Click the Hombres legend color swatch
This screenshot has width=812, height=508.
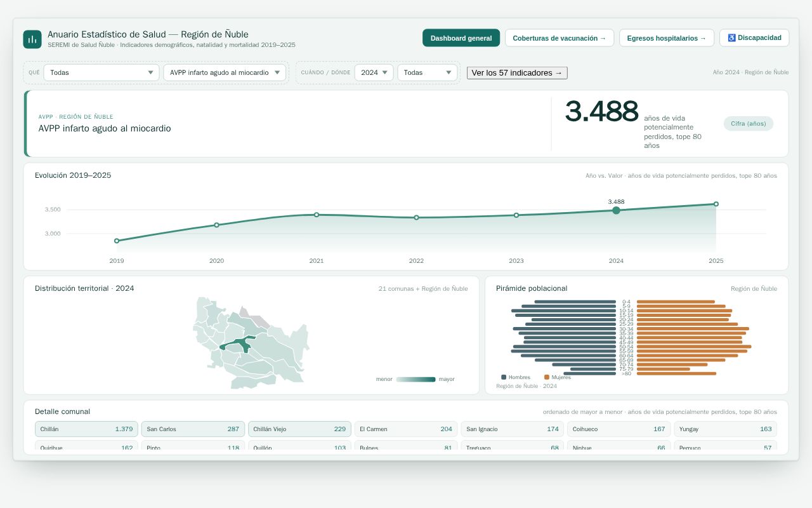pyautogui.click(x=504, y=377)
